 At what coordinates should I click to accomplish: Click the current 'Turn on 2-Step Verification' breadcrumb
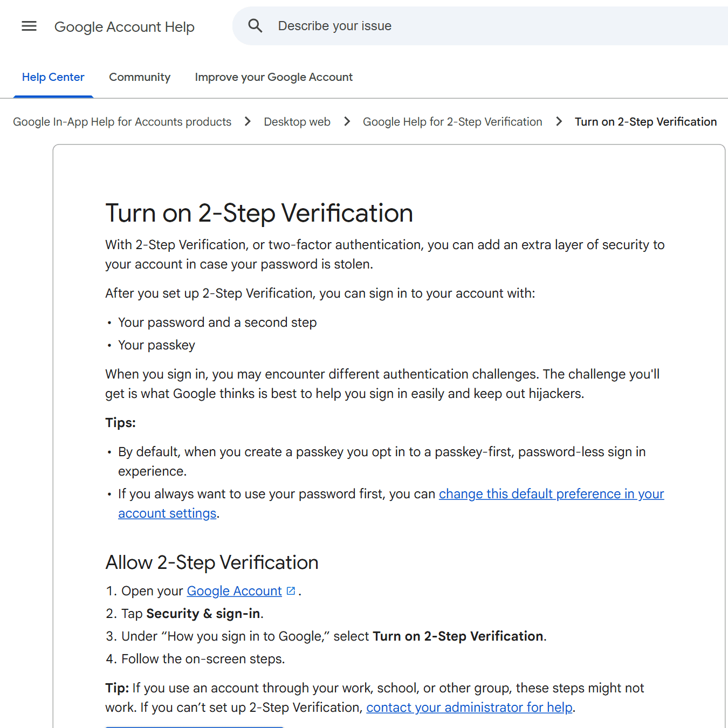646,122
